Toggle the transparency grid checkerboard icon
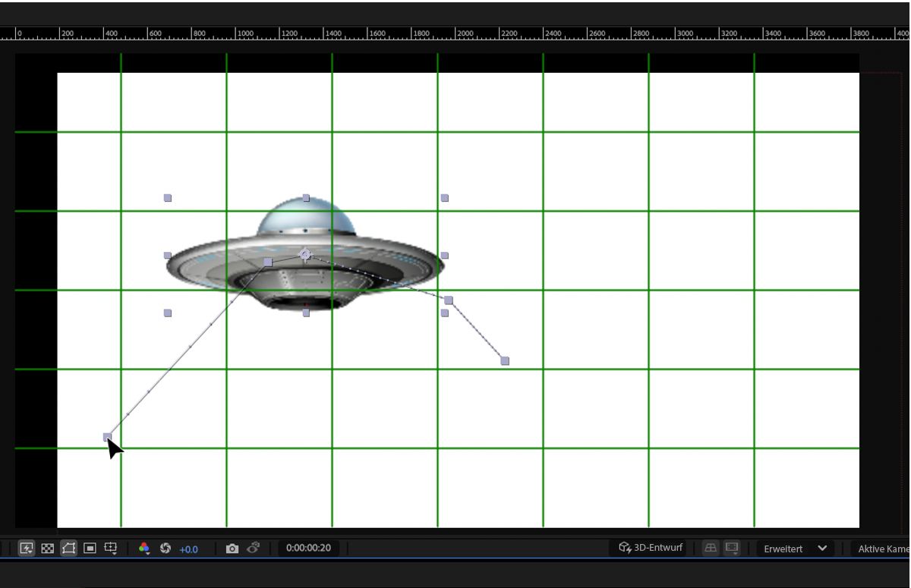The image size is (911, 588). (47, 548)
